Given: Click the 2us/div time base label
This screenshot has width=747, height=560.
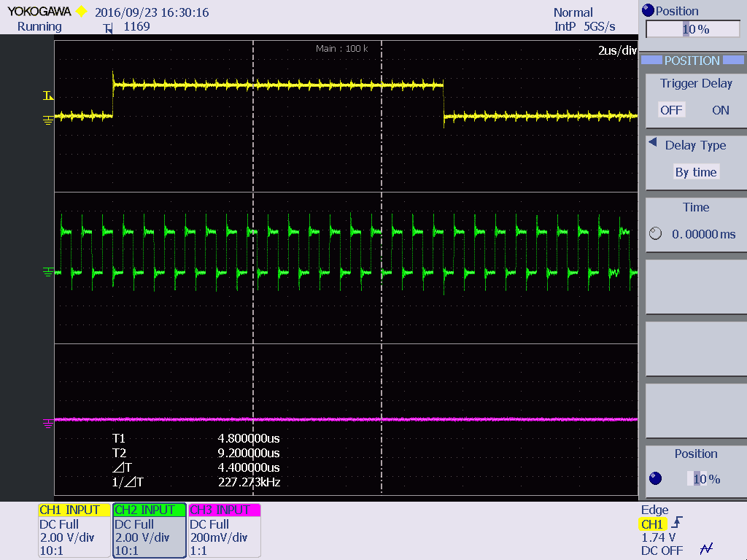Looking at the screenshot, I should pos(617,50).
